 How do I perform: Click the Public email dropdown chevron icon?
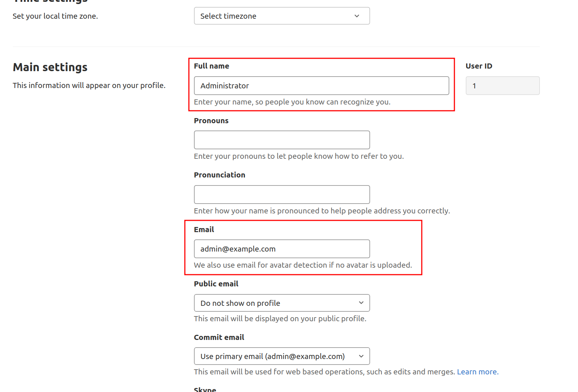click(x=361, y=303)
